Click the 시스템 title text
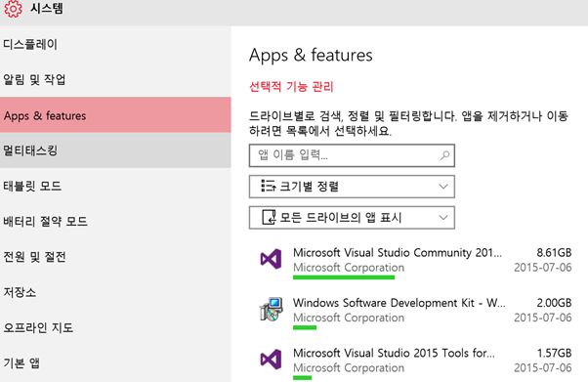588x382 pixels. tap(47, 8)
